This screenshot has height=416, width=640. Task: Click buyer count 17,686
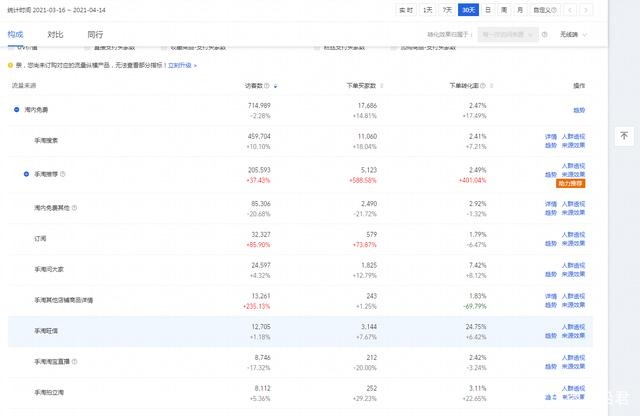click(x=367, y=105)
